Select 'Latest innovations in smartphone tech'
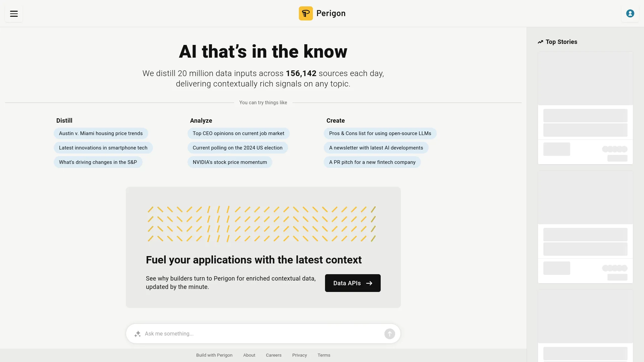Viewport: 644px width, 362px height. coord(103,147)
